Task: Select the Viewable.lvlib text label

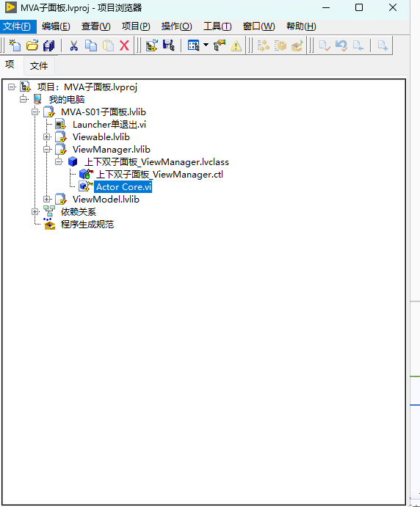Action: (101, 137)
